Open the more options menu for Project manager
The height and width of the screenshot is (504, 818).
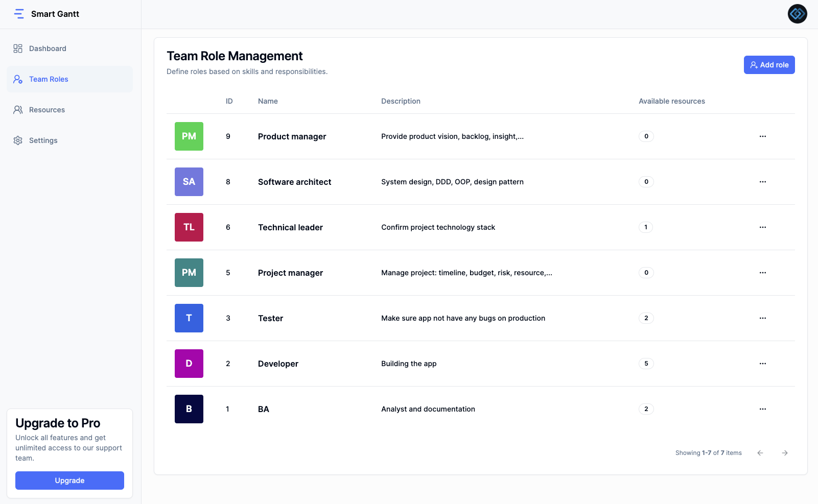click(763, 273)
